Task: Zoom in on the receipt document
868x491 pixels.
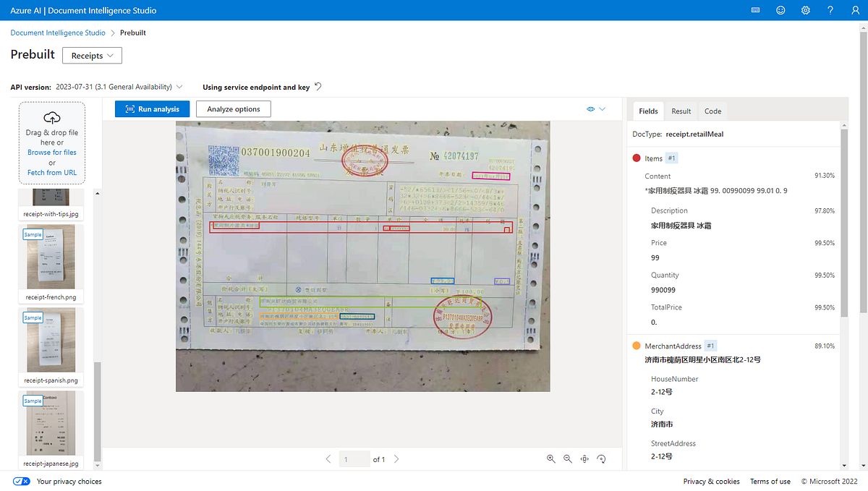Action: point(550,458)
